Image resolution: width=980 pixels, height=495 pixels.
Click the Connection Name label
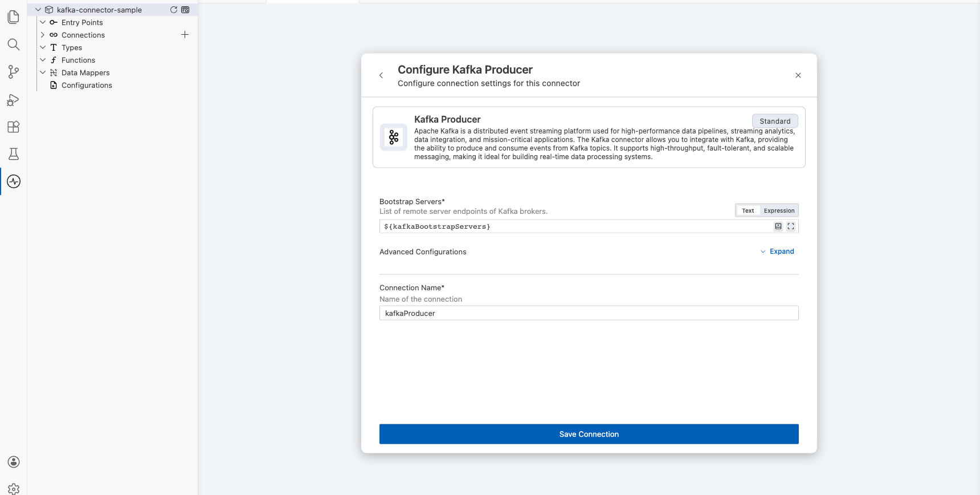pos(412,287)
